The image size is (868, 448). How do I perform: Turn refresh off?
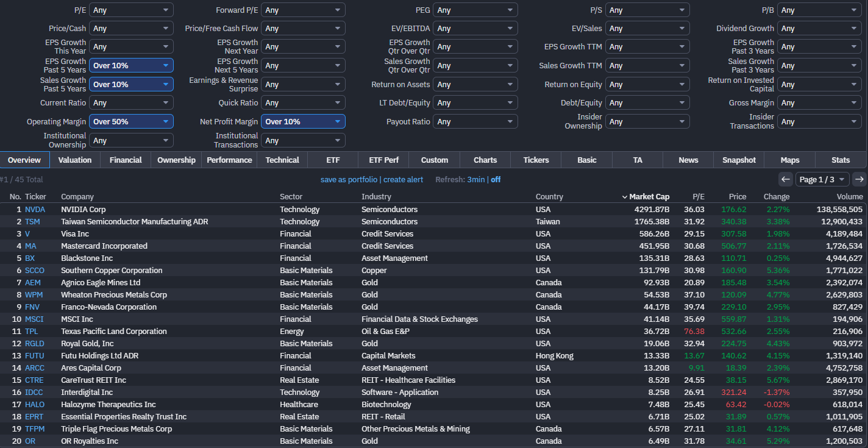click(x=496, y=180)
